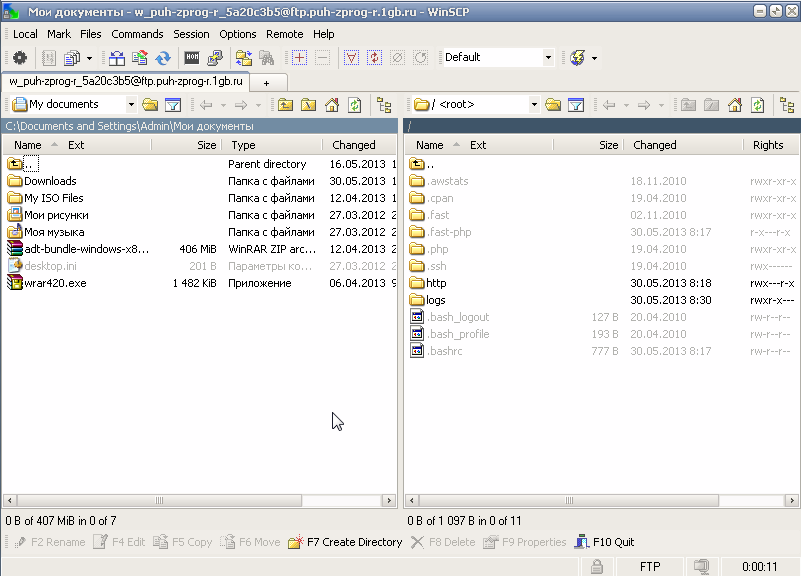Click the Find Files binoculars icon
This screenshot has width=801, height=576.
[x=267, y=58]
